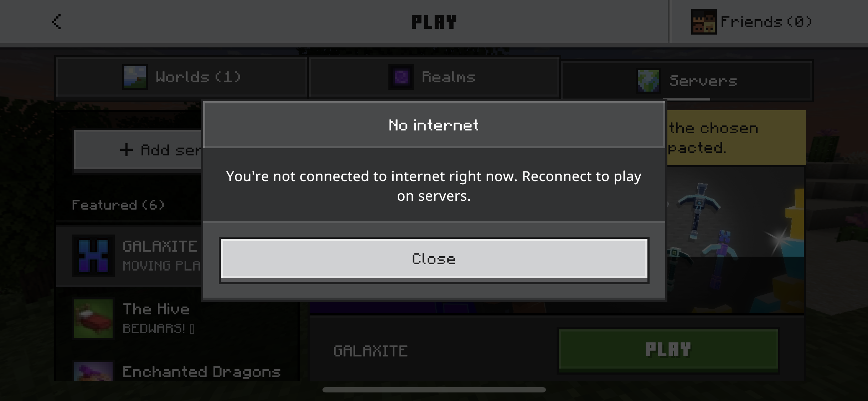The height and width of the screenshot is (401, 868).
Task: Select the Enchanted Dragons server thumbnail
Action: pos(93,371)
